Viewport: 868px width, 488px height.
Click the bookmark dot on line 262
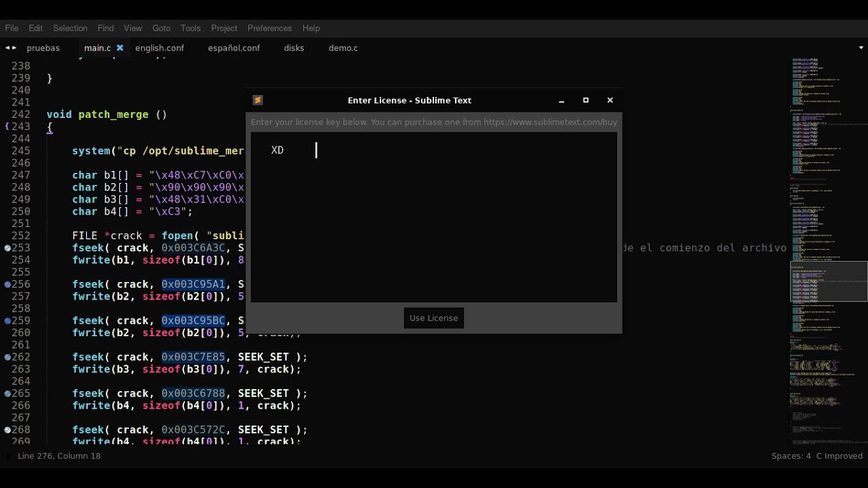point(7,357)
